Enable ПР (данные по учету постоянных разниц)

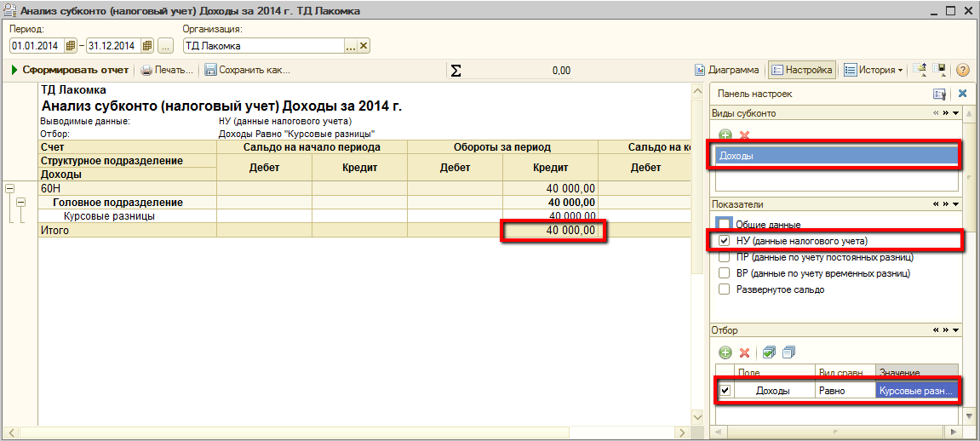(724, 257)
